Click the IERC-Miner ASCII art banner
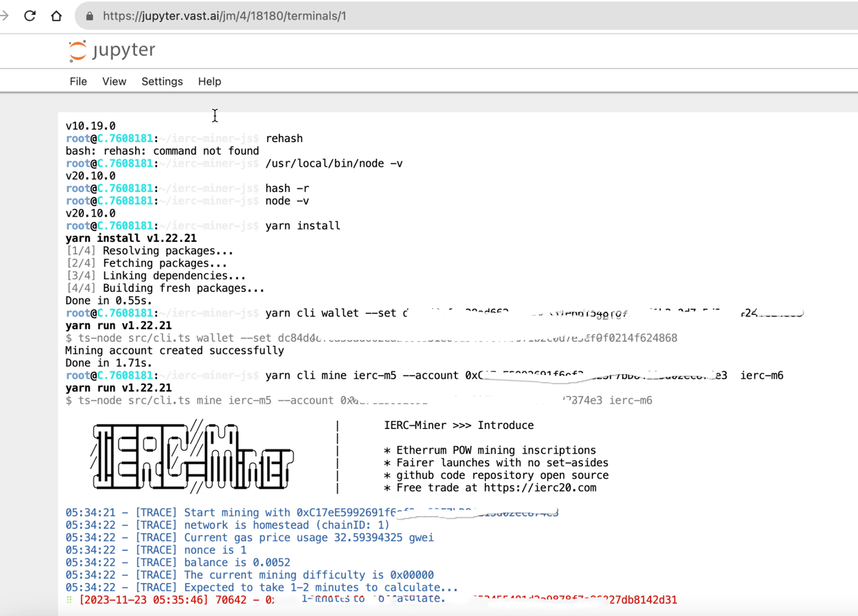858x616 pixels. (192, 457)
